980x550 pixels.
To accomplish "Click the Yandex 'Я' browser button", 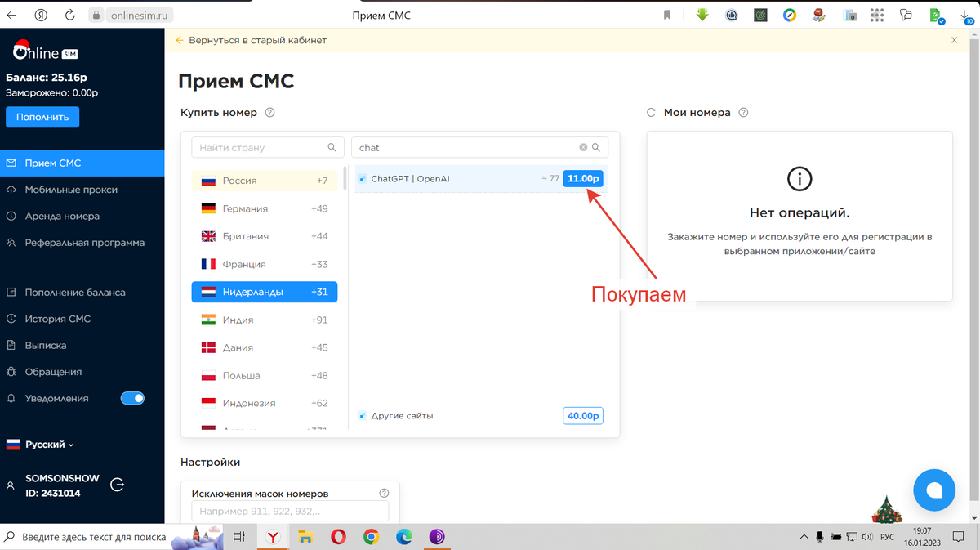I will tap(41, 15).
